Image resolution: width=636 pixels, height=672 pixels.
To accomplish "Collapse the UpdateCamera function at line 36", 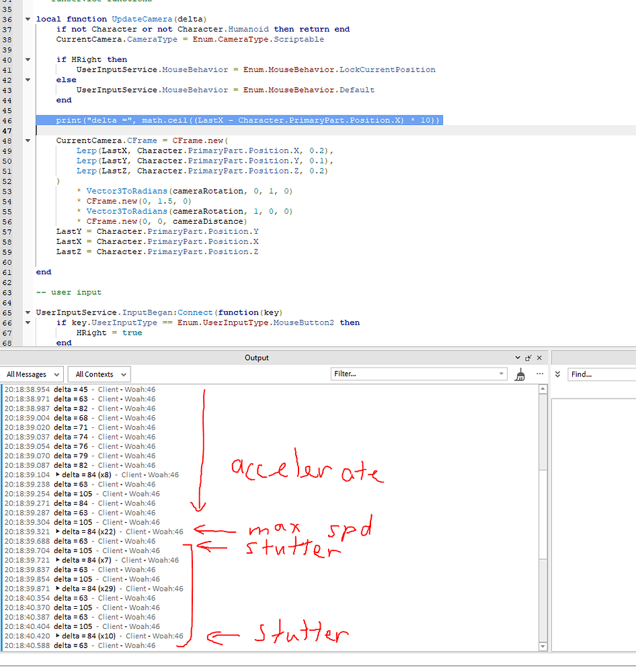I will pos(27,19).
